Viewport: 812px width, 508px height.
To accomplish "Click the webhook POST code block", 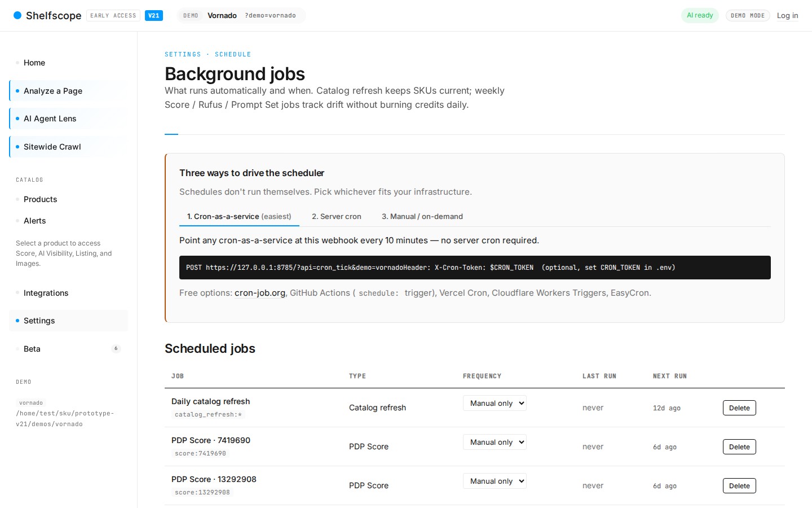I will pyautogui.click(x=475, y=268).
